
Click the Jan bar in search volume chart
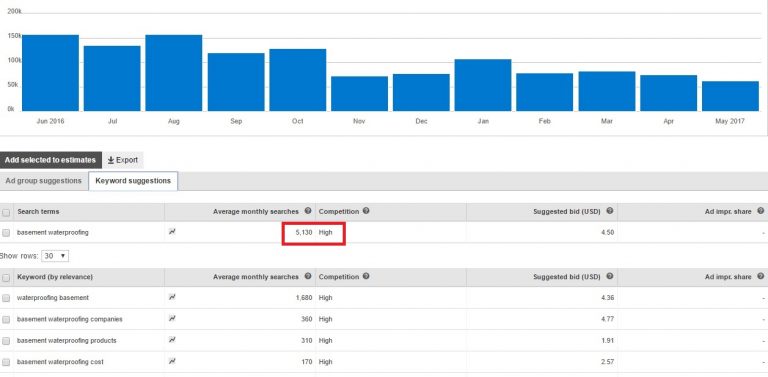(483, 85)
